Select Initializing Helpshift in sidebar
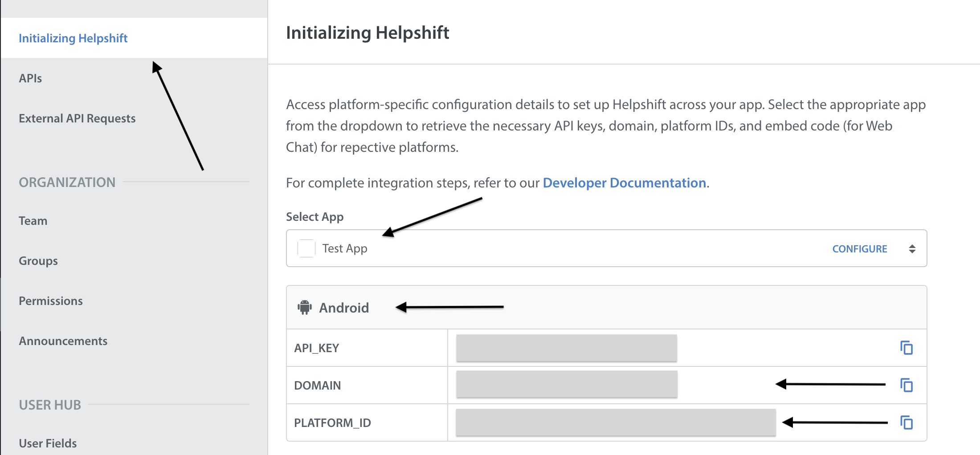The height and width of the screenshot is (455, 980). (73, 38)
